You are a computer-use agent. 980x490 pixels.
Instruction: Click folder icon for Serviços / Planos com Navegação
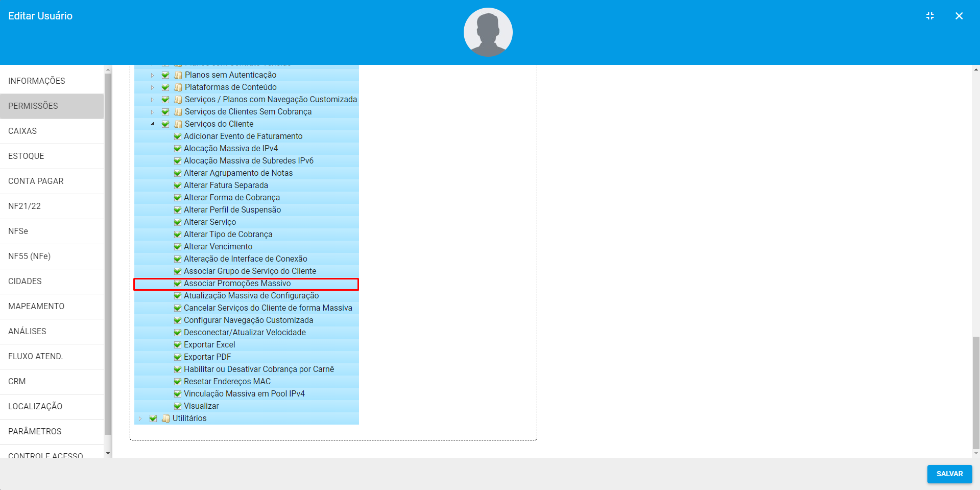[178, 100]
